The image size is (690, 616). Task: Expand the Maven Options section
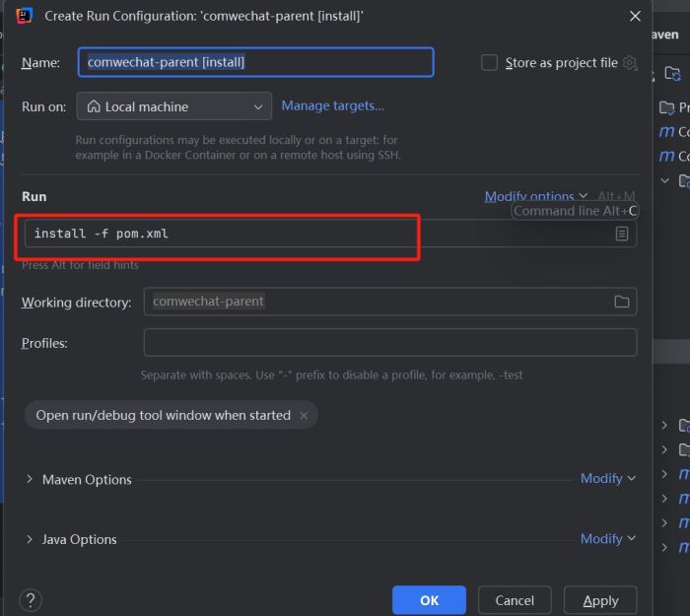[30, 479]
